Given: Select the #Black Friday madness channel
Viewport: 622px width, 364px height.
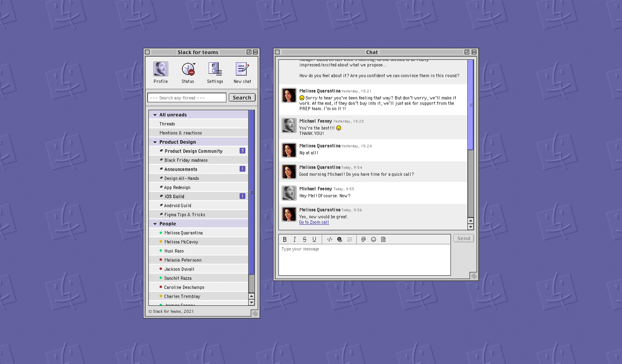Looking at the screenshot, I should (x=186, y=160).
